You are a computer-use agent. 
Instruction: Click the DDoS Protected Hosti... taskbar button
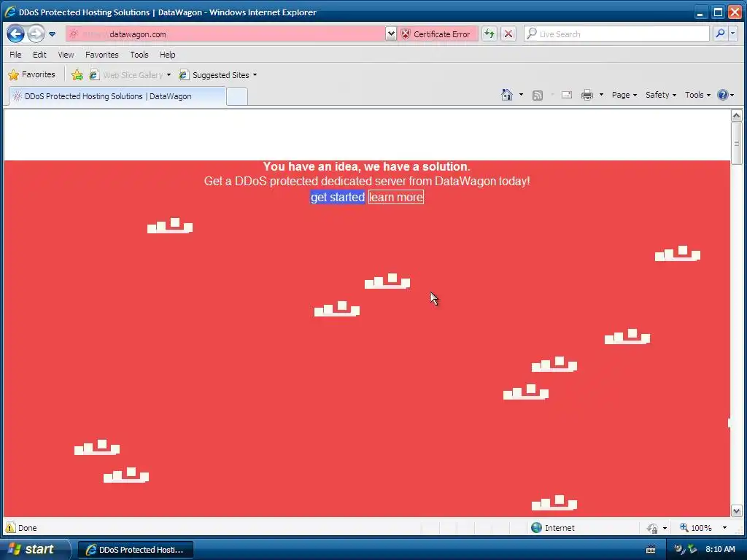click(x=135, y=550)
